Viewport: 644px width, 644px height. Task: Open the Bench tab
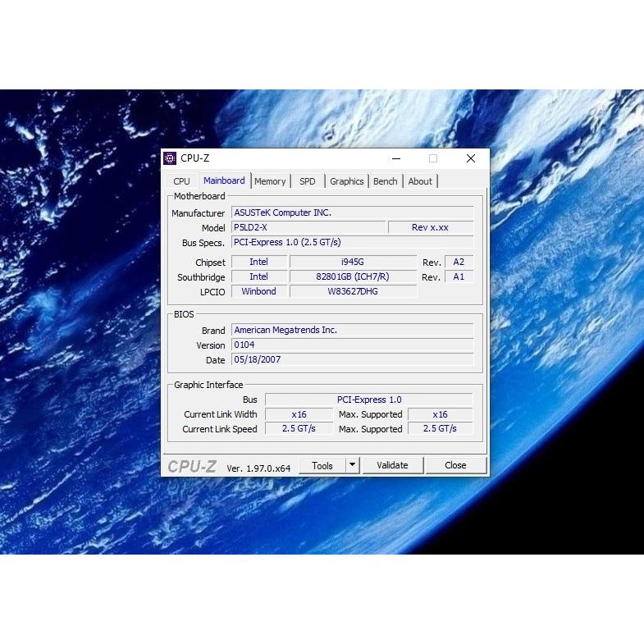tap(385, 181)
